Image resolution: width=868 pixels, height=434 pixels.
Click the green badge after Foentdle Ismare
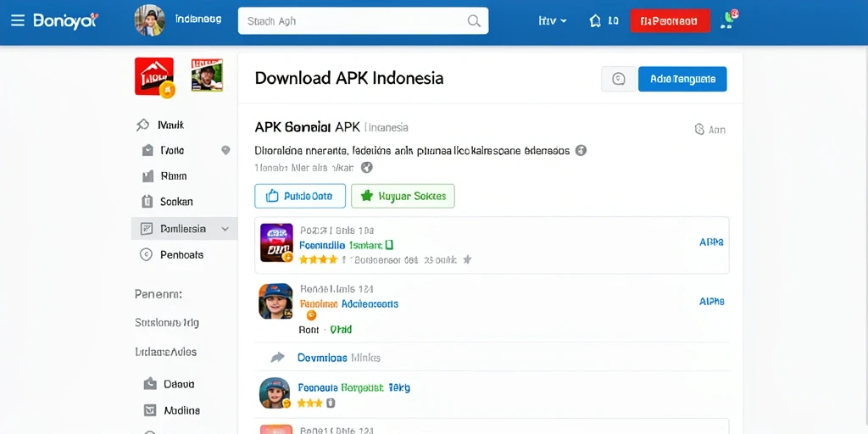pyautogui.click(x=389, y=245)
